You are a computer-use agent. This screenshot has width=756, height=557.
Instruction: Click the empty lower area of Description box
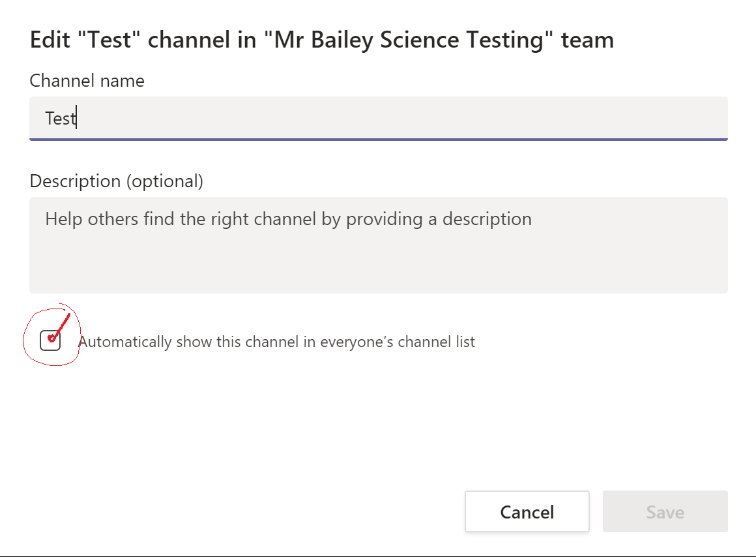pyautogui.click(x=379, y=265)
